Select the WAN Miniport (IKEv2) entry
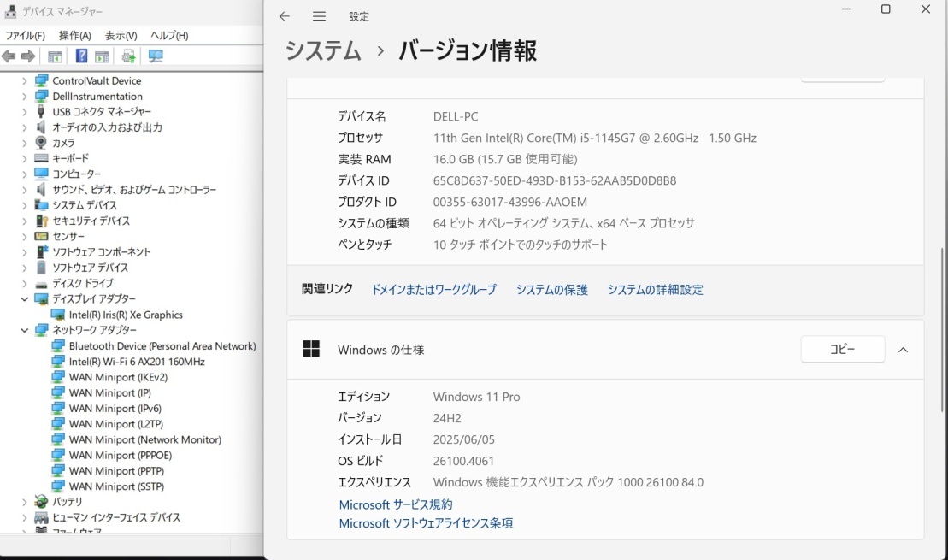Image resolution: width=948 pixels, height=560 pixels. [x=118, y=377]
